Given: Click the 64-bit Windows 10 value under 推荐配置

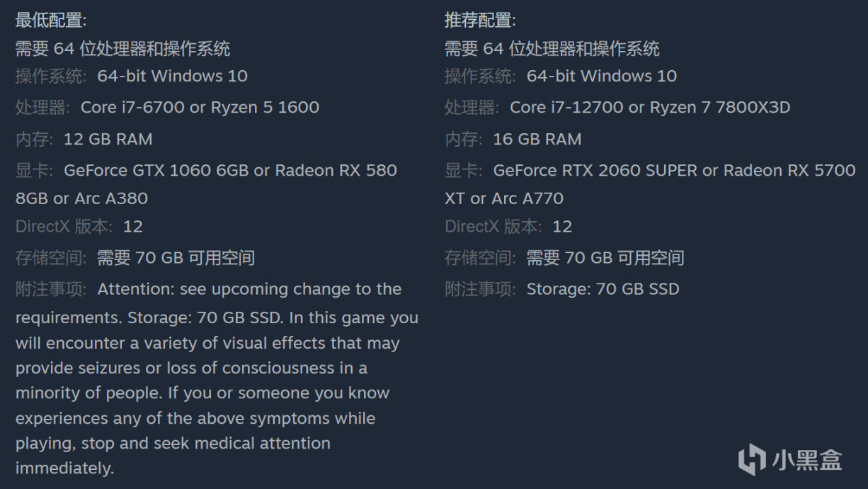Looking at the screenshot, I should point(601,76).
